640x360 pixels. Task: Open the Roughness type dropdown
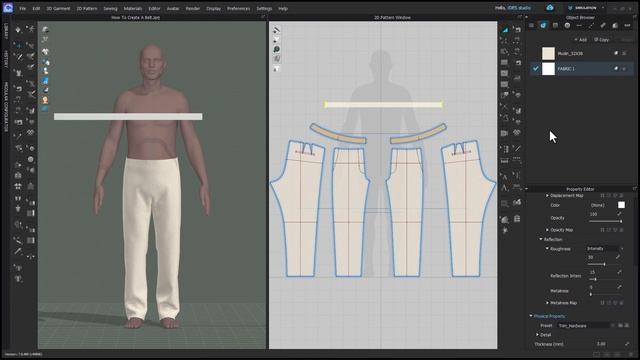pos(605,249)
